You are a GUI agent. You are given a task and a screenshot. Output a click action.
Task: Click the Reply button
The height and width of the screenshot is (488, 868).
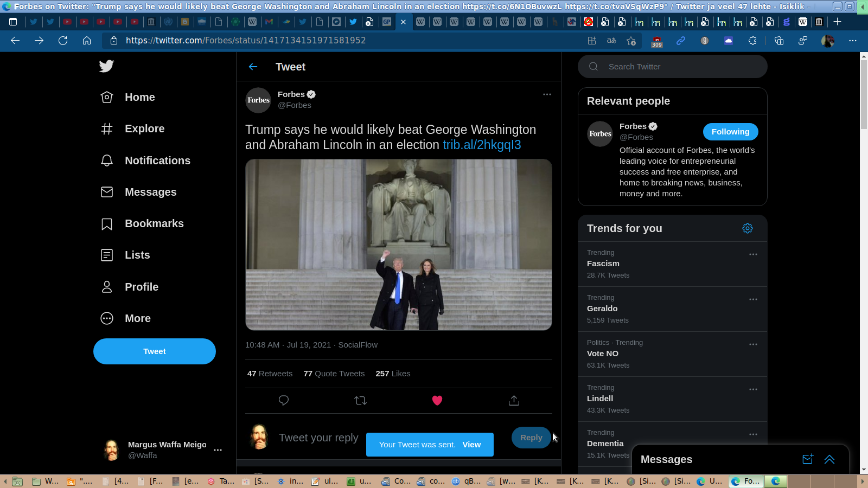click(531, 438)
